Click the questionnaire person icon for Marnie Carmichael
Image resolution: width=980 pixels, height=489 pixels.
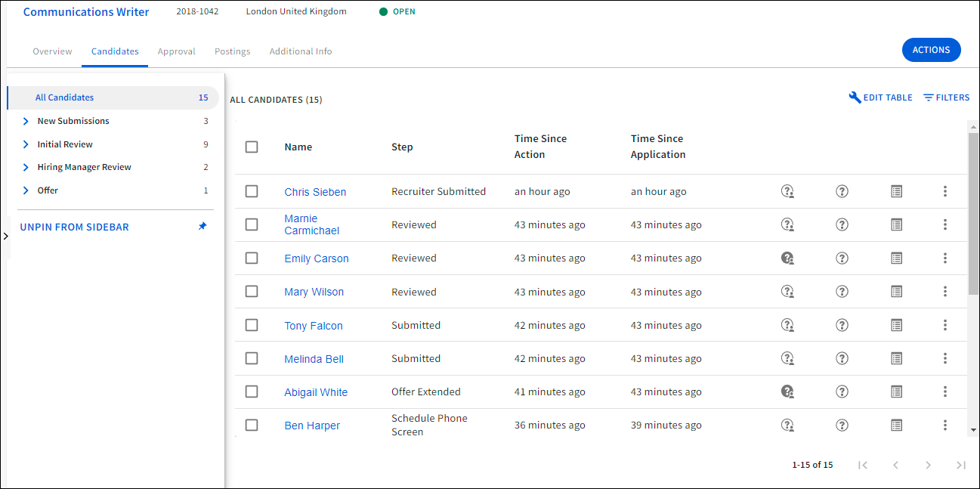click(787, 224)
